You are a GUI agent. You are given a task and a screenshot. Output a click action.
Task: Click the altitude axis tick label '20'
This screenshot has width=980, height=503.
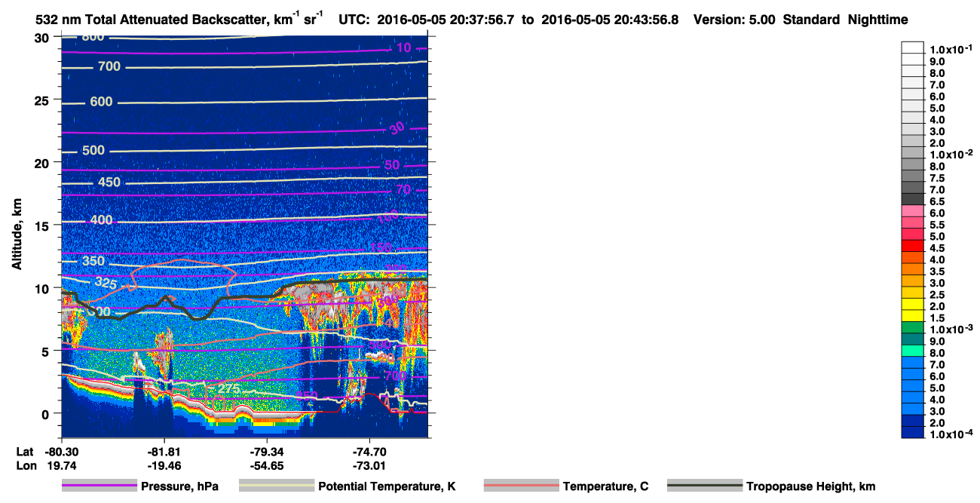41,163
